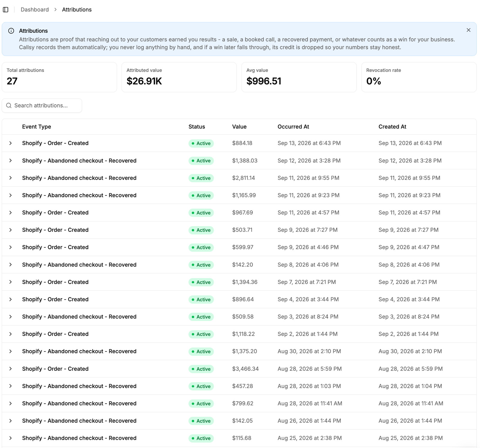Focus the Search attributions field
This screenshot has width=480, height=448.
[42, 105]
